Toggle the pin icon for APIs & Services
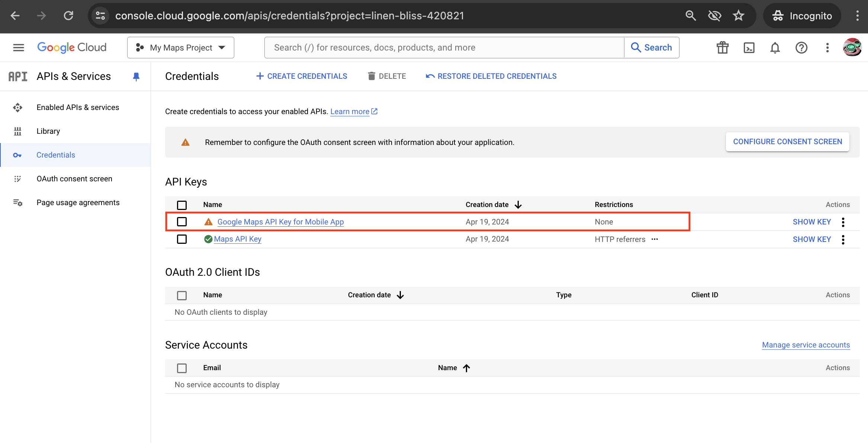This screenshot has width=868, height=443. tap(136, 77)
